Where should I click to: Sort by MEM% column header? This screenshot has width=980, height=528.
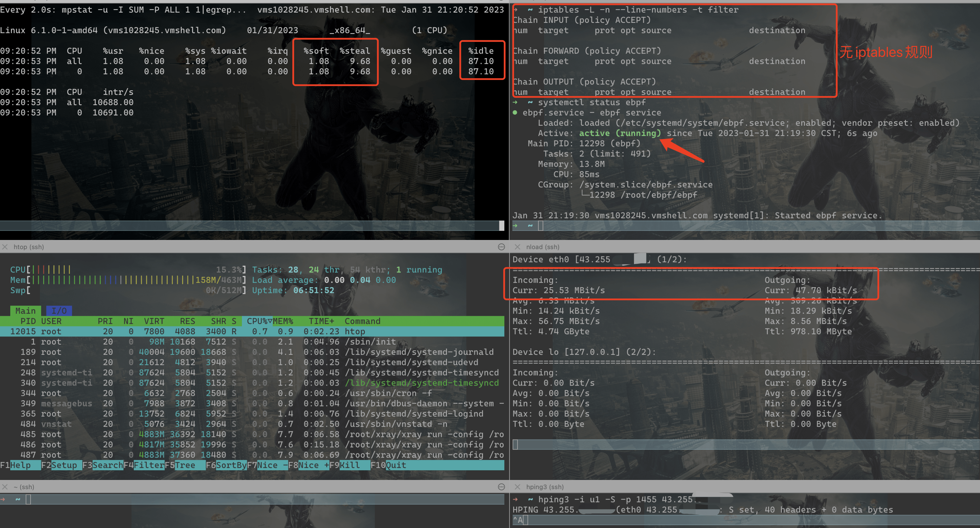click(283, 321)
